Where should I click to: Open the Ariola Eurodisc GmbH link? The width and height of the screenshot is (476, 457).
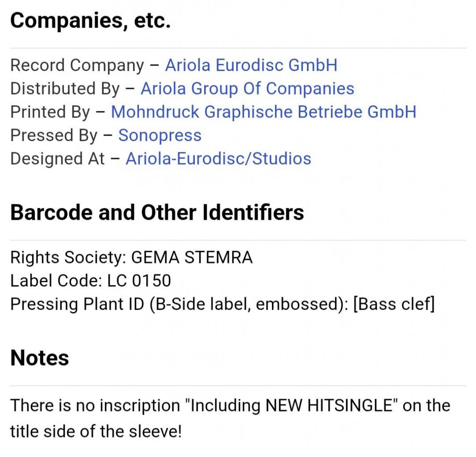(x=251, y=66)
